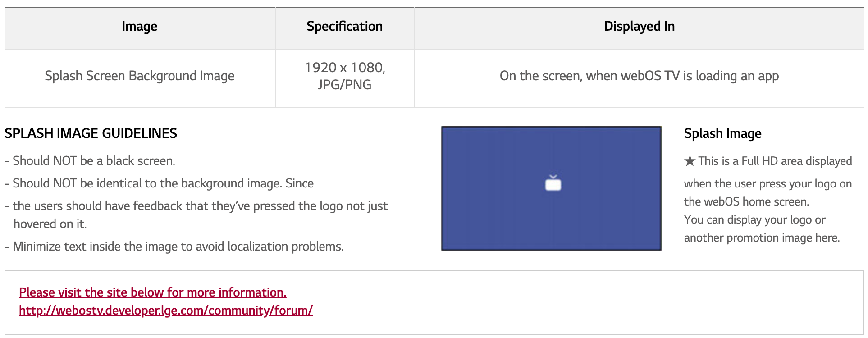Click the 'another promotion image here' text
Screen dimensions: 868x338
pos(761,238)
